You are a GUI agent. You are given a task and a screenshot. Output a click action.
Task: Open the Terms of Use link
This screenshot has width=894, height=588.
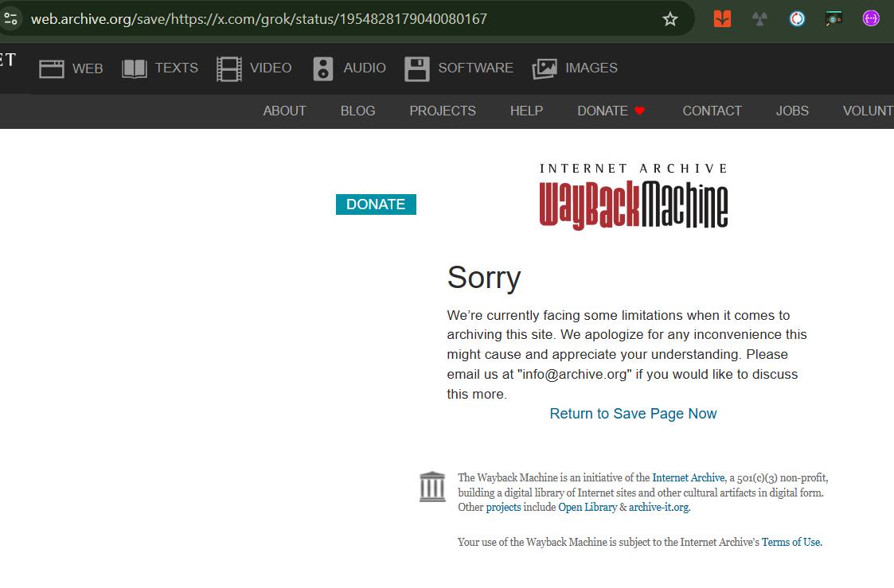(791, 542)
